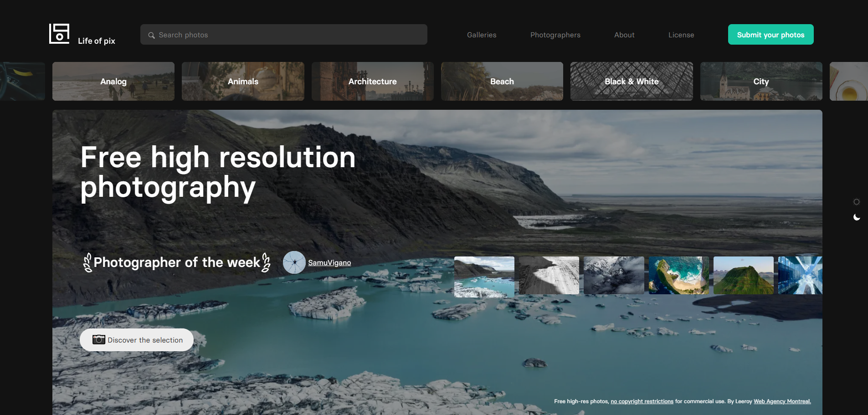The width and height of the screenshot is (868, 415).
Task: Open the Photographers menu item
Action: (x=555, y=35)
